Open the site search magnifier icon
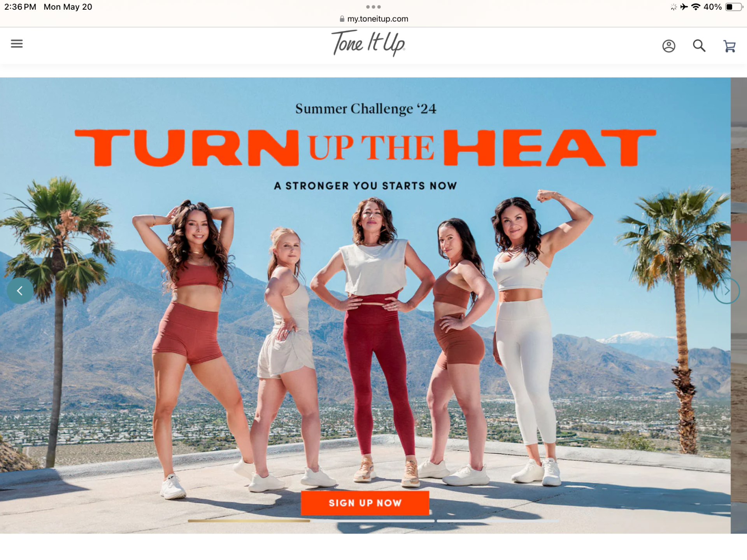Viewport: 747px width, 560px height. (x=699, y=46)
